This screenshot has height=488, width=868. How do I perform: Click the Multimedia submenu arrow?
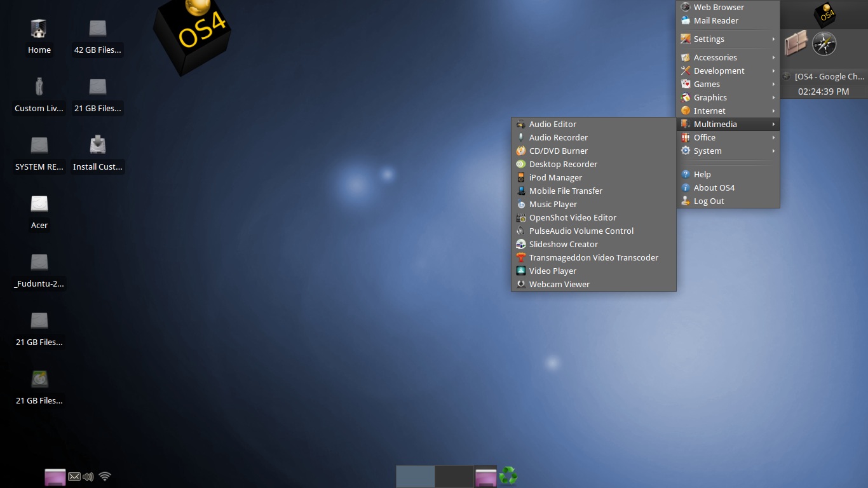773,125
